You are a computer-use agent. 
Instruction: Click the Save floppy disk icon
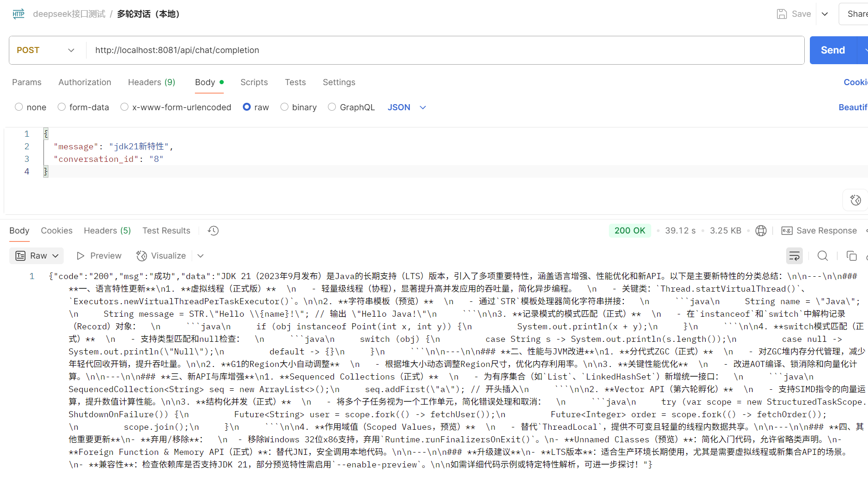tap(782, 14)
